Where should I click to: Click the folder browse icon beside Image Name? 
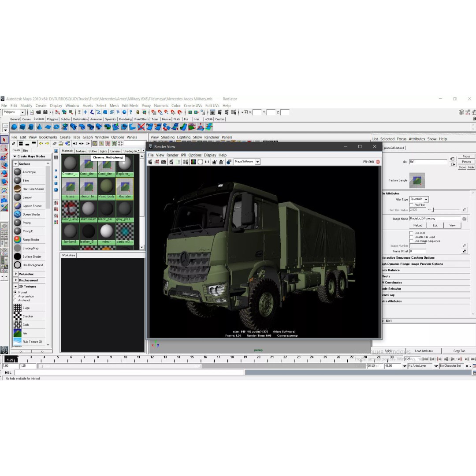click(x=464, y=219)
